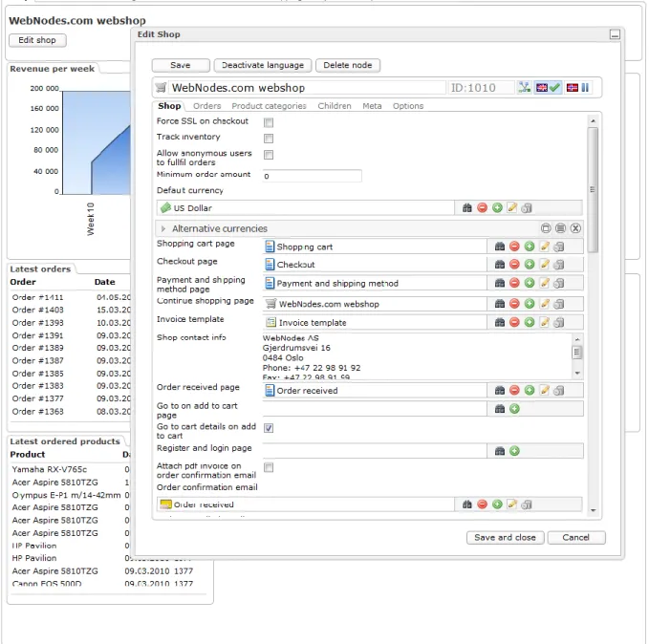
Task: Click the Save button
Action: [181, 65]
